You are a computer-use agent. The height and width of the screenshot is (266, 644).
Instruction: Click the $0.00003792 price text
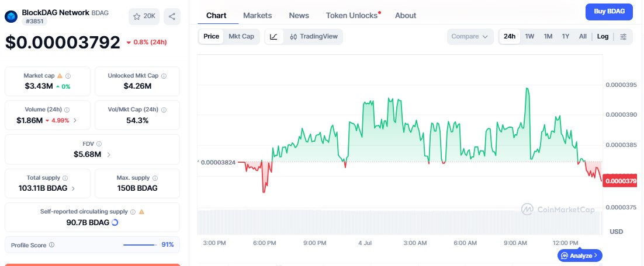tap(63, 43)
